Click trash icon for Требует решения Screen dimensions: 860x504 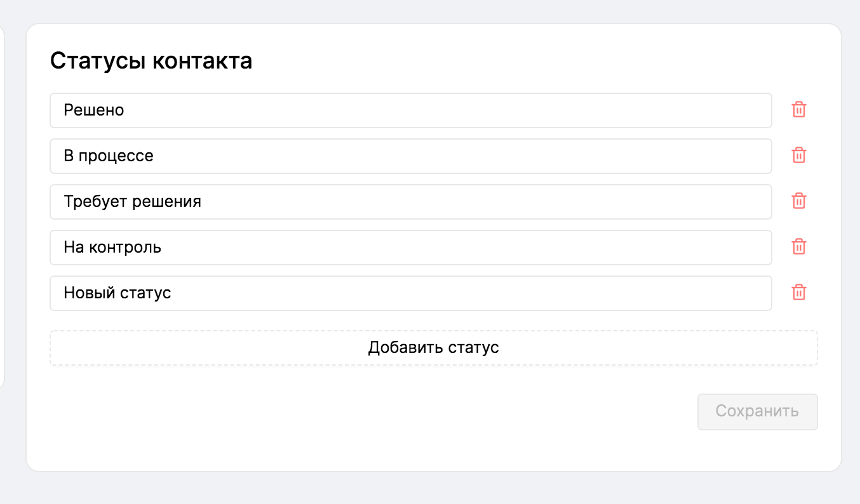click(x=798, y=201)
